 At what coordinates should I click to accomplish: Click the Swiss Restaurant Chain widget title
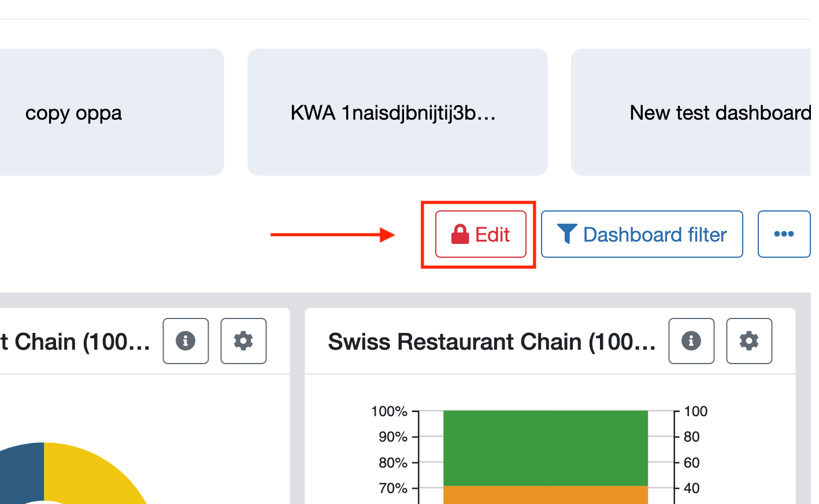click(x=492, y=342)
